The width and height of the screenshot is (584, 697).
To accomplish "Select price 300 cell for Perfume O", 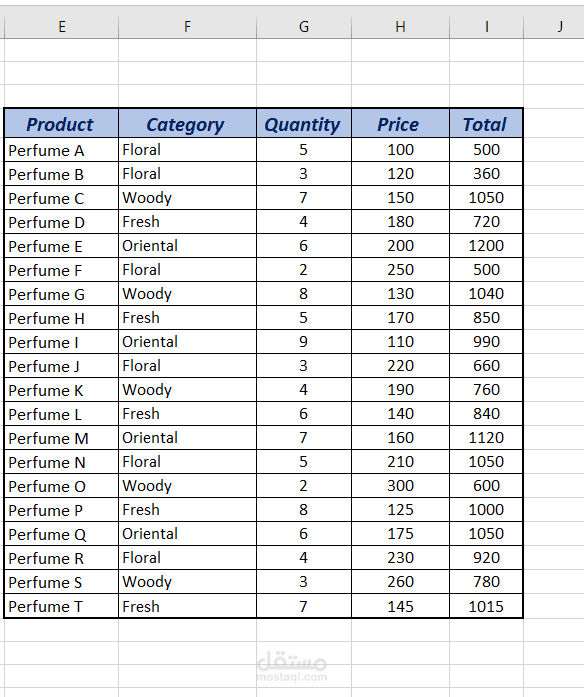I will point(400,486).
